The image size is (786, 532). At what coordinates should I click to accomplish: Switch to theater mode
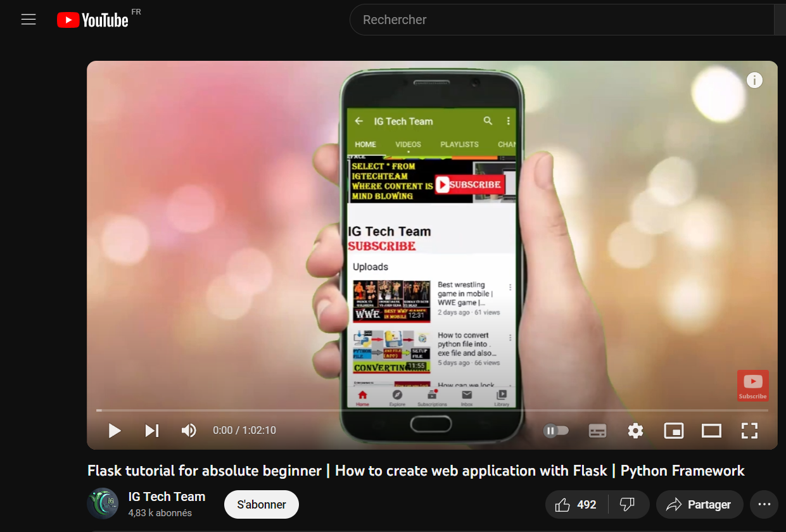tap(711, 431)
